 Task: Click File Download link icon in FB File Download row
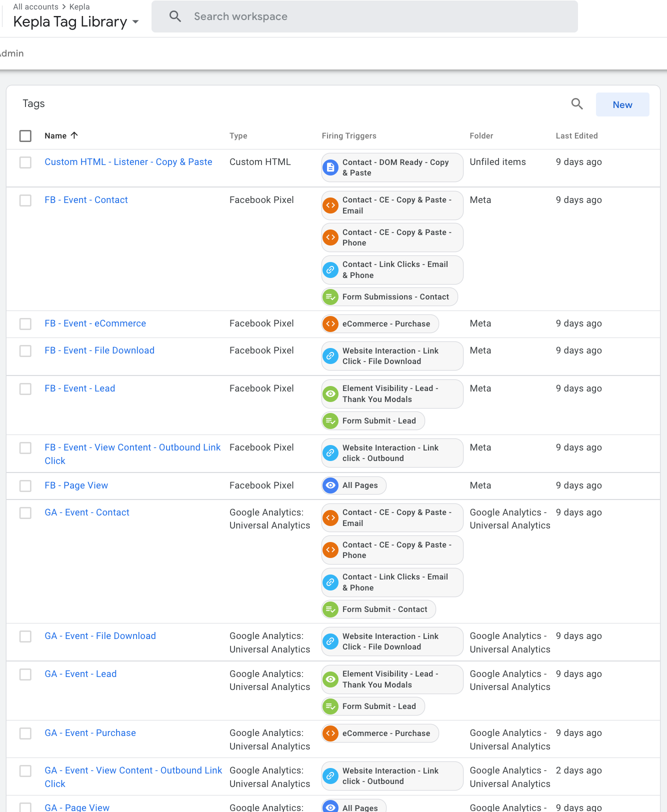pos(330,356)
